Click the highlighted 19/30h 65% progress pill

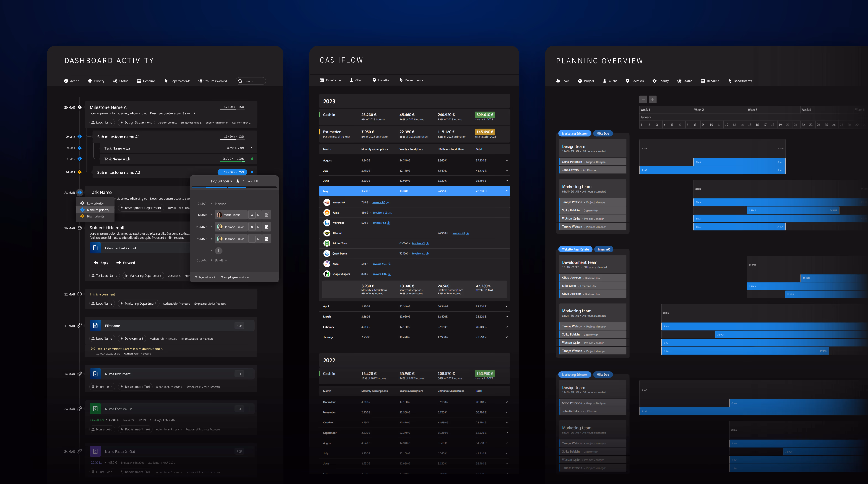[x=232, y=172]
